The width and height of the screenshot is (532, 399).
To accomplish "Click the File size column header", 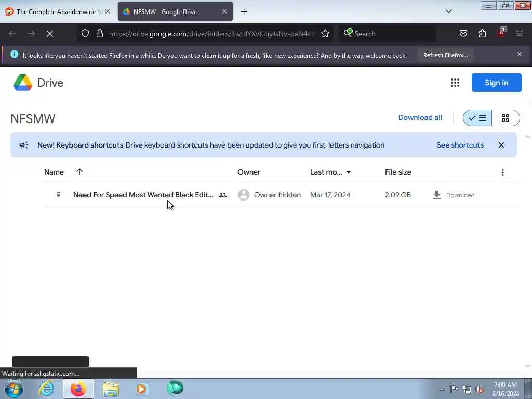I will click(397, 172).
